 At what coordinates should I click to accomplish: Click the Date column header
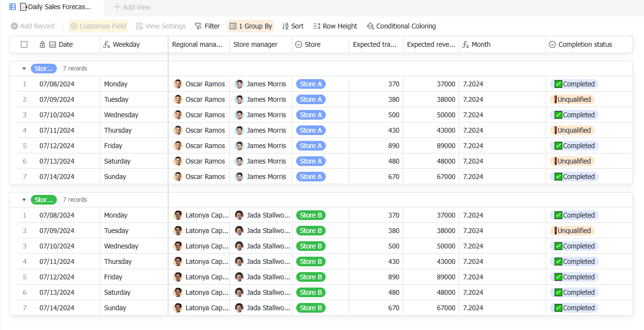coord(66,44)
